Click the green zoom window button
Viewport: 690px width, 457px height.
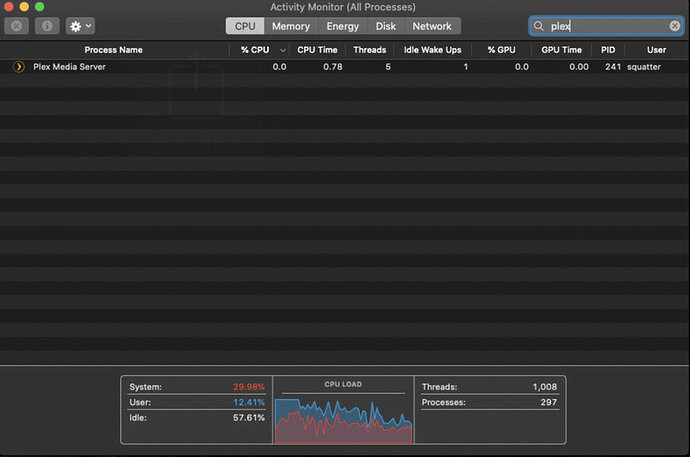click(x=40, y=7)
